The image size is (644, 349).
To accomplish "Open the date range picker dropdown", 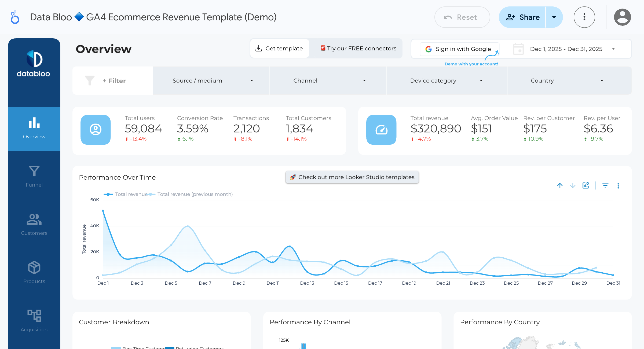I will click(613, 49).
